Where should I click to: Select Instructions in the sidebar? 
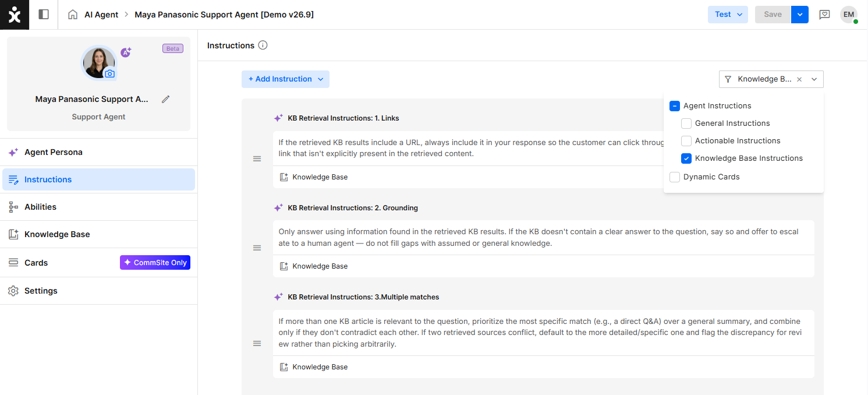tap(99, 179)
